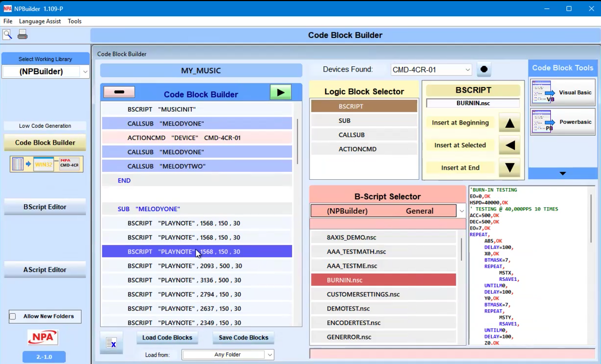Click the Code Block Builder sidebar button
Viewport: 601px width, 364px height.
click(45, 142)
